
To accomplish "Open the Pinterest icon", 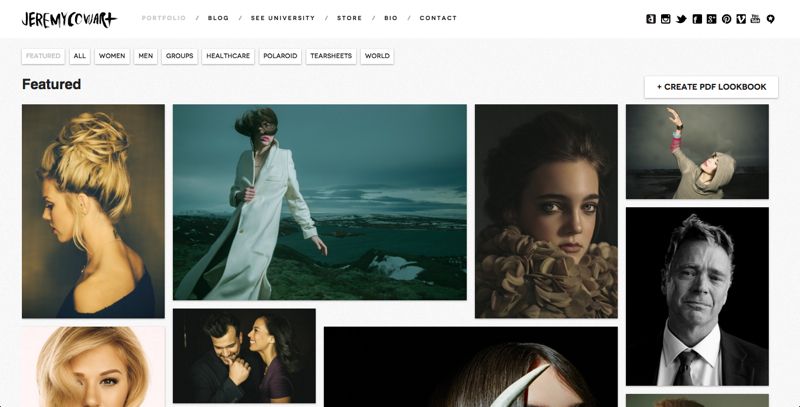I will click(x=727, y=19).
